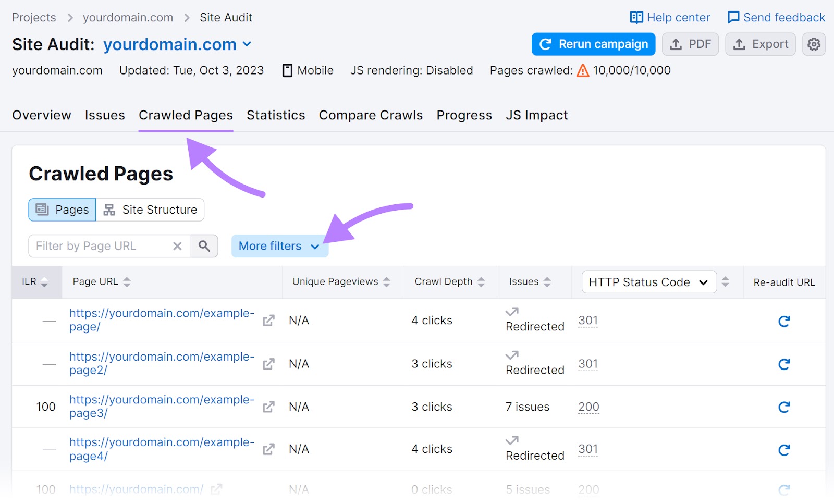834x504 pixels.
Task: Open example-page/ in a new tab via external link icon
Action: [268, 321]
